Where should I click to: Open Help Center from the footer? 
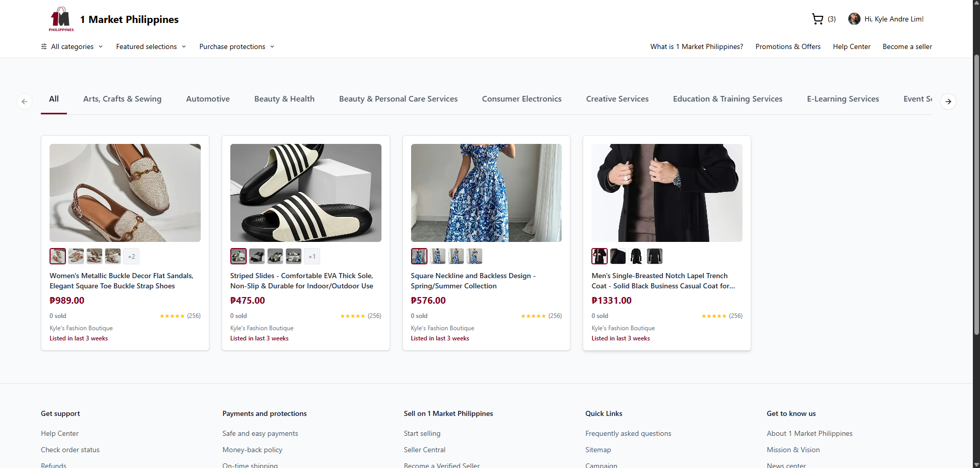pos(59,433)
